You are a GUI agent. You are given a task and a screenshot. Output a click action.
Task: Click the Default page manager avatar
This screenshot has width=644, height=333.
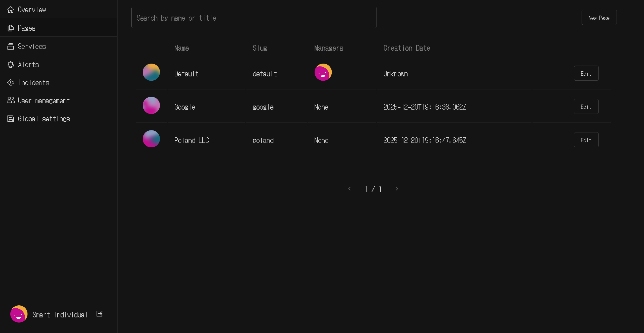(x=323, y=72)
